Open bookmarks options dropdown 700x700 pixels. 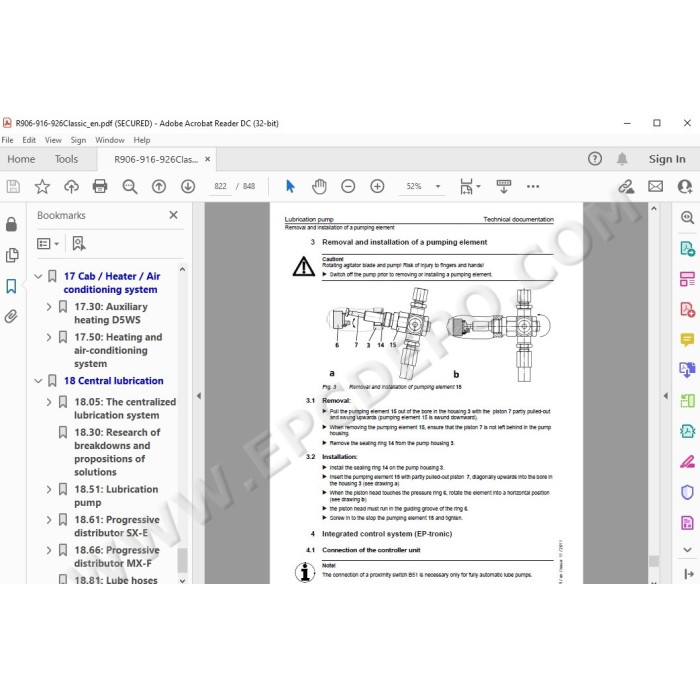pyautogui.click(x=48, y=243)
